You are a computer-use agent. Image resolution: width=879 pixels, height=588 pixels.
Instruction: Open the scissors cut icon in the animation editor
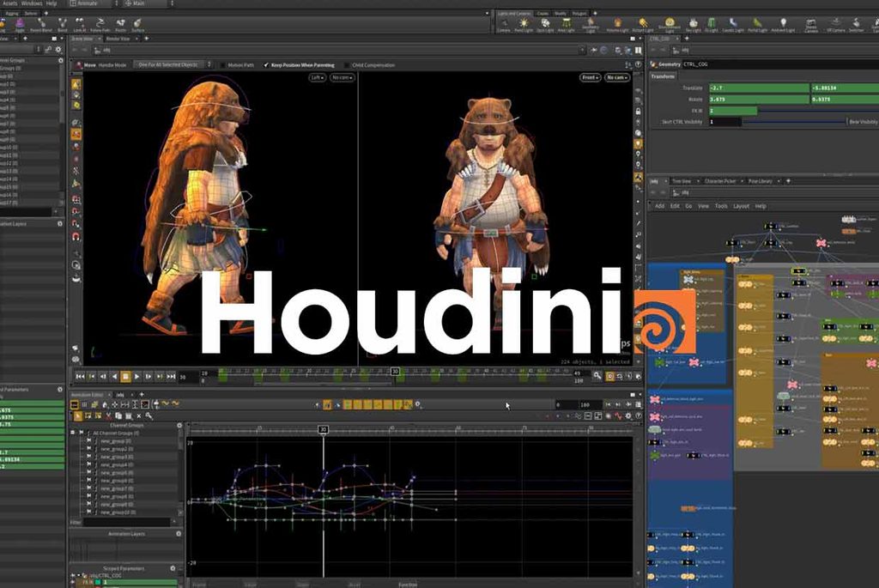click(109, 416)
